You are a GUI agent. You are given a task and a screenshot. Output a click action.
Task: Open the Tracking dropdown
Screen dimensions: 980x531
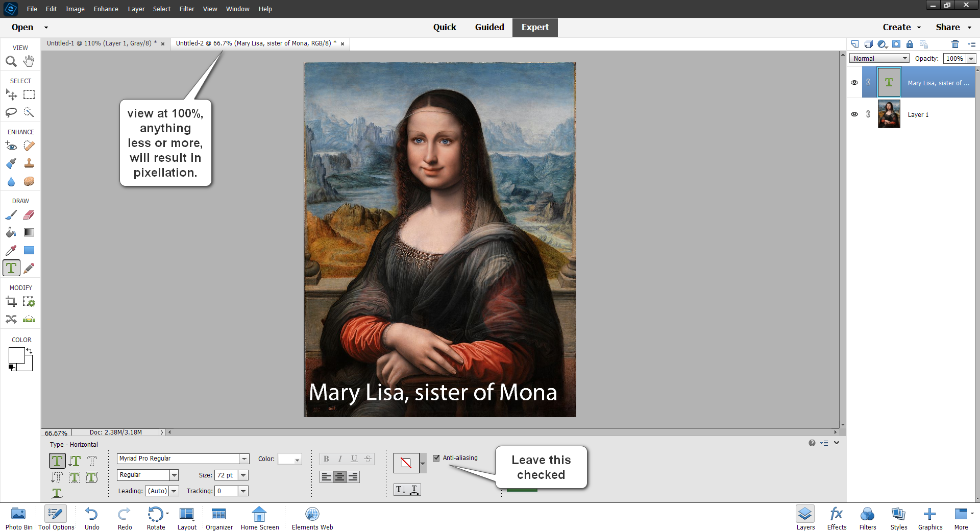tap(243, 491)
